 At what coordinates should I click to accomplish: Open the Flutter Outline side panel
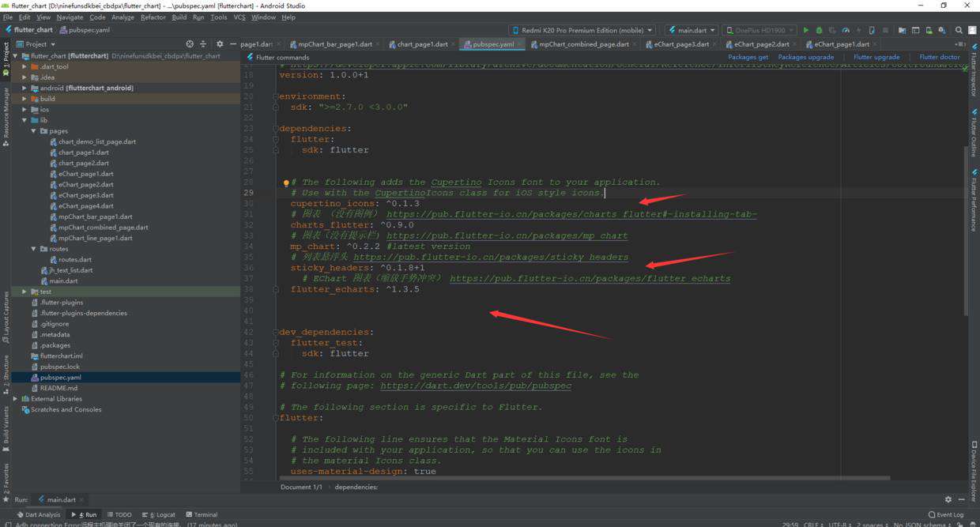coord(974,134)
